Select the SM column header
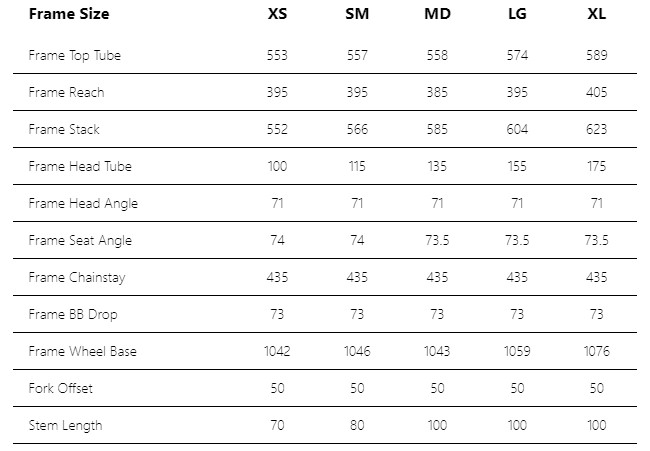This screenshot has height=451, width=650. (x=357, y=14)
